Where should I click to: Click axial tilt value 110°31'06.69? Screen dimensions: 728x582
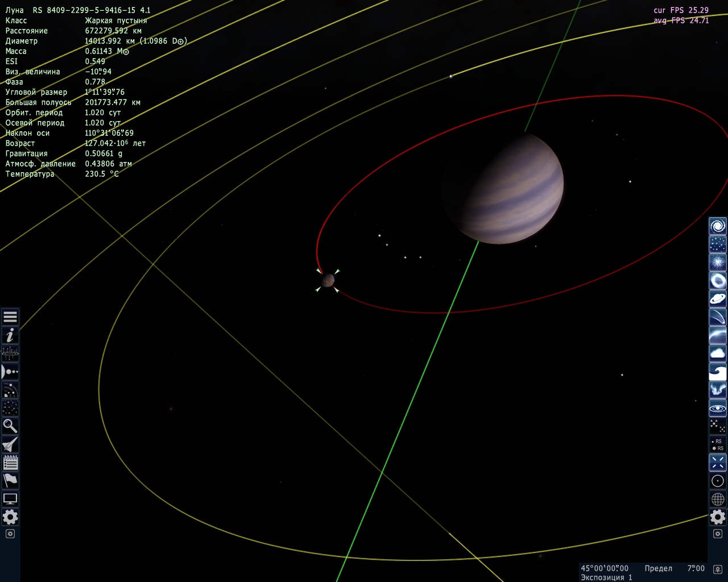tap(109, 133)
